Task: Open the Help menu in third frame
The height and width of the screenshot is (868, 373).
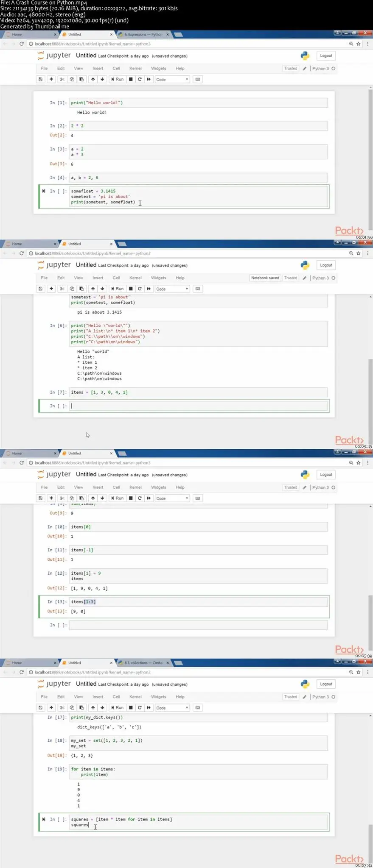Action: point(180,487)
